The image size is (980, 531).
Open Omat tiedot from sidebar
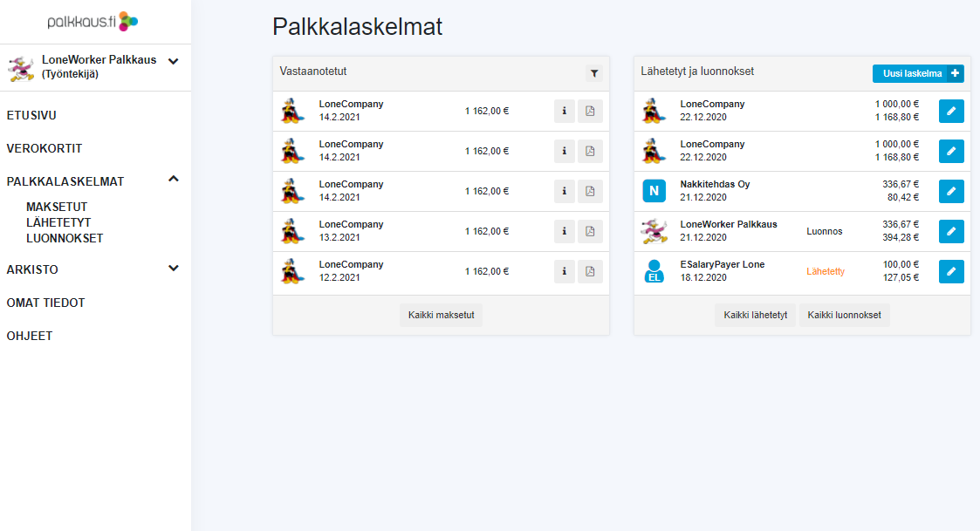coord(45,303)
